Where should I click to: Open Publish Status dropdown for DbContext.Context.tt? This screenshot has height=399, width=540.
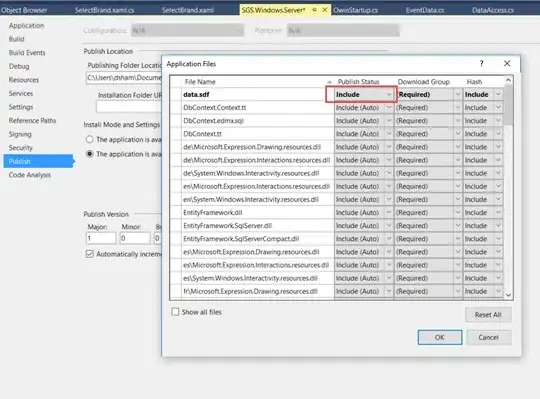[x=389, y=108]
